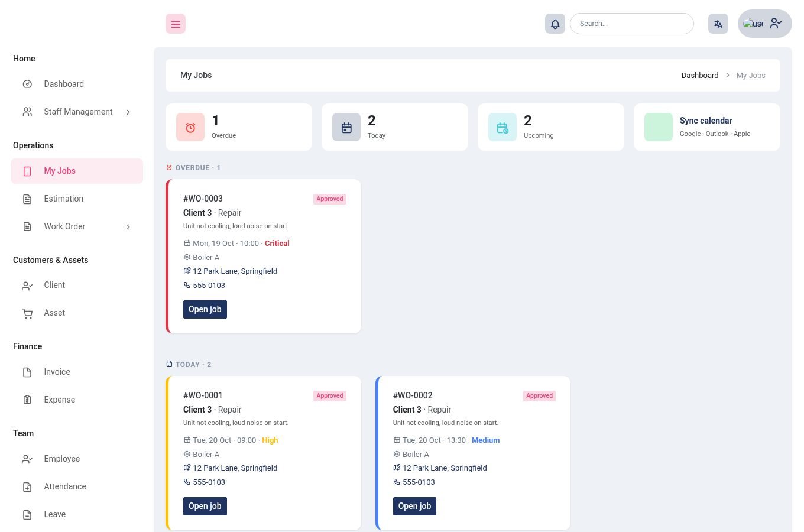
Task: Click the Upcoming count card
Action: click(x=551, y=127)
